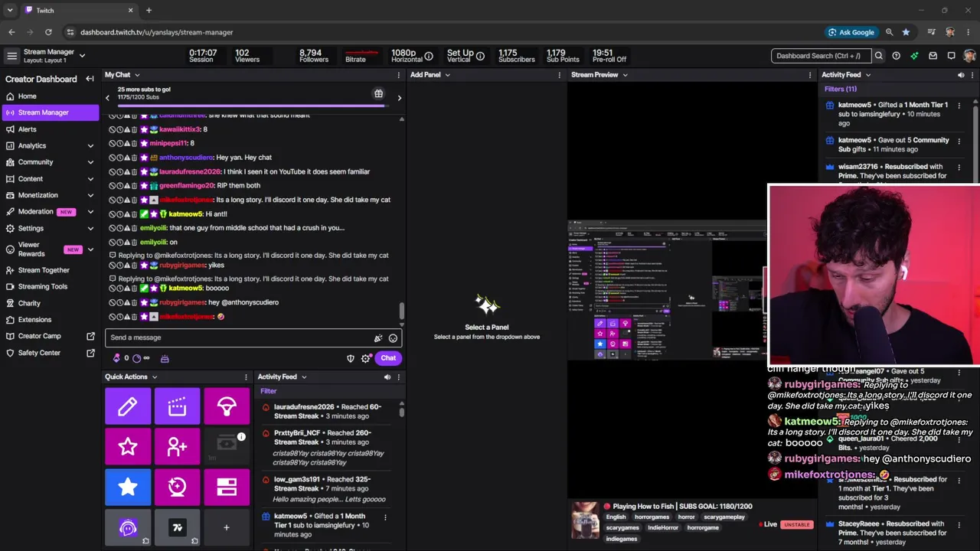Open Alerts in the sidebar

(x=50, y=129)
